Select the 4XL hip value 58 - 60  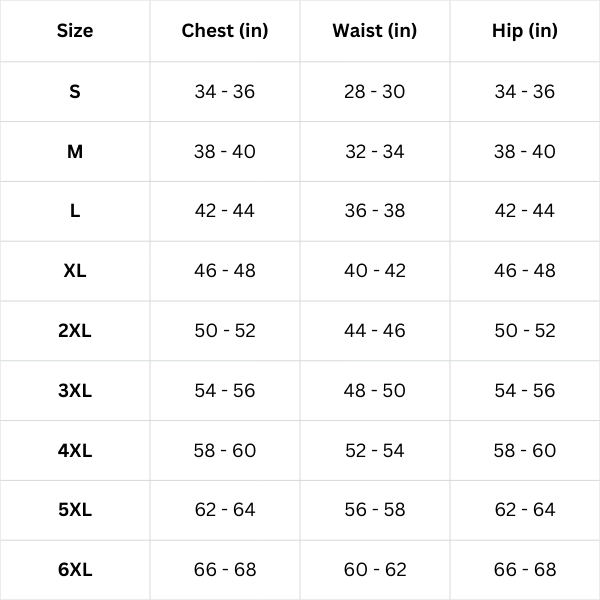point(525,451)
